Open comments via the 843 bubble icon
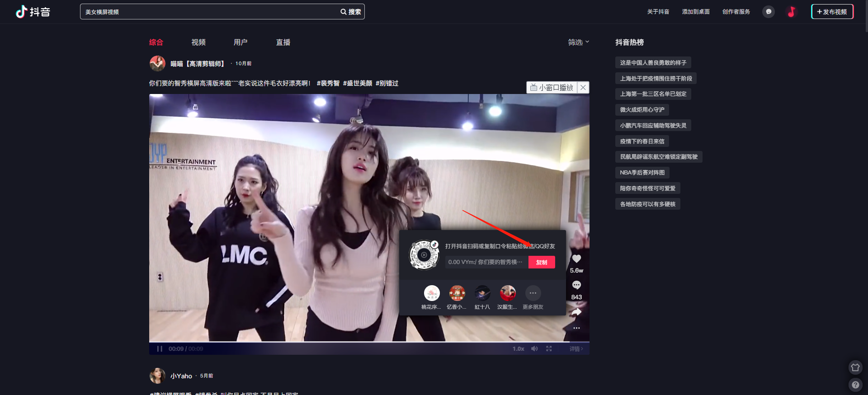The width and height of the screenshot is (868, 395). tap(576, 285)
